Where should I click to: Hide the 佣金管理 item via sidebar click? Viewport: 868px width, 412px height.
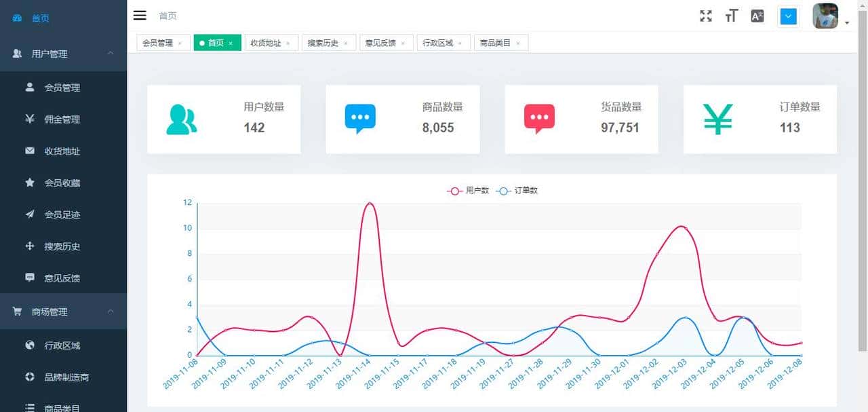63,119
